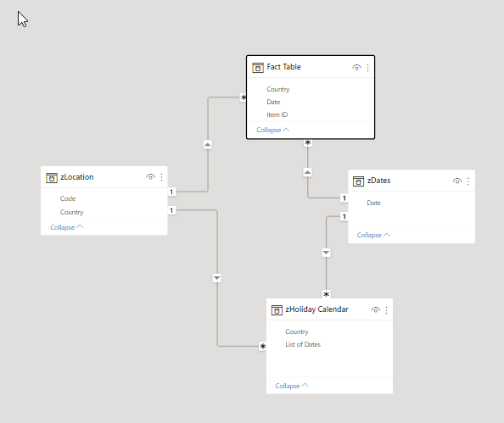Click the zHoliday Calendar table icon

point(277,310)
